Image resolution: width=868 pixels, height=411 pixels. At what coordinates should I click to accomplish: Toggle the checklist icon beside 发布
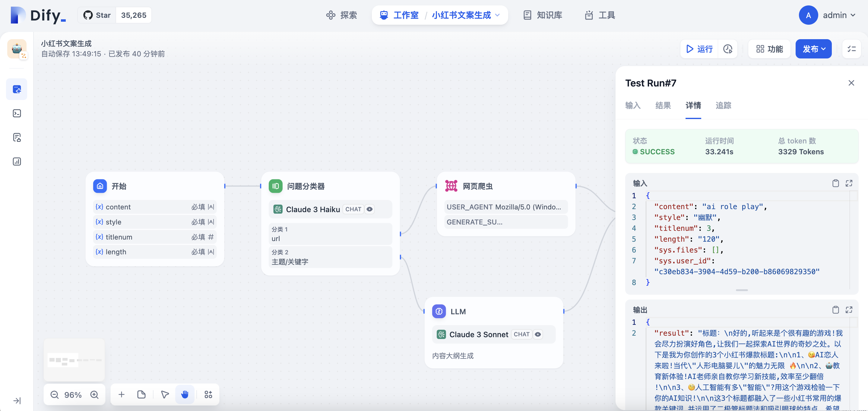[851, 49]
